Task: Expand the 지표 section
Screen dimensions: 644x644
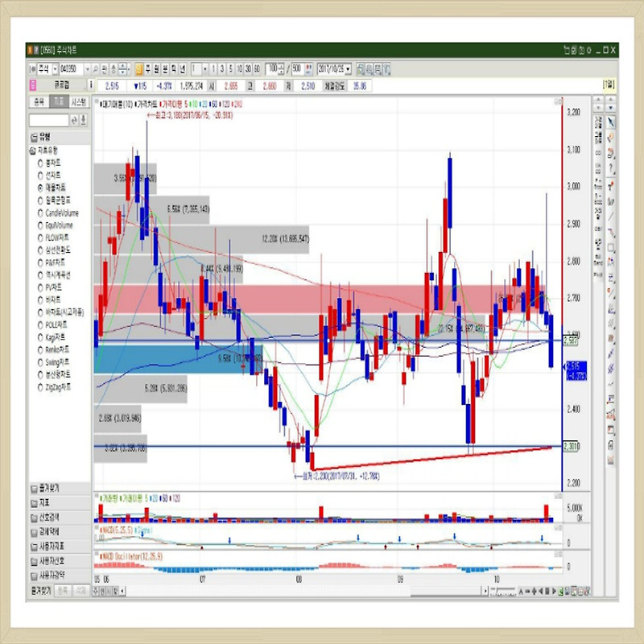Action: tap(60, 502)
